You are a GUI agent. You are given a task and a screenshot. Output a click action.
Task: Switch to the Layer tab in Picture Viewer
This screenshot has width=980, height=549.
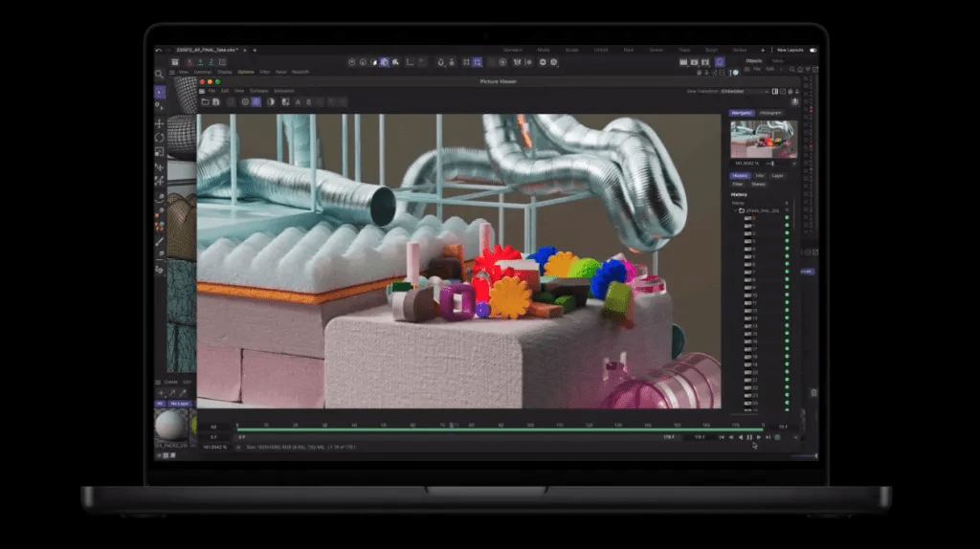(777, 176)
